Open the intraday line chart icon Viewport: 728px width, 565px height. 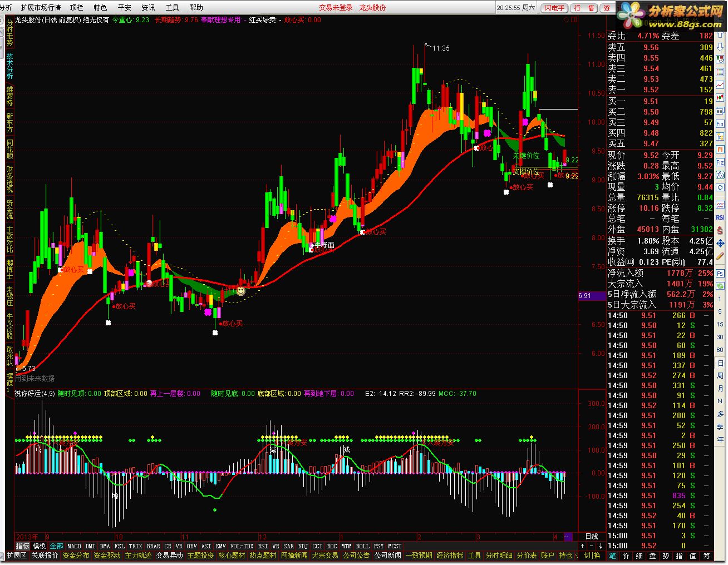720,84
